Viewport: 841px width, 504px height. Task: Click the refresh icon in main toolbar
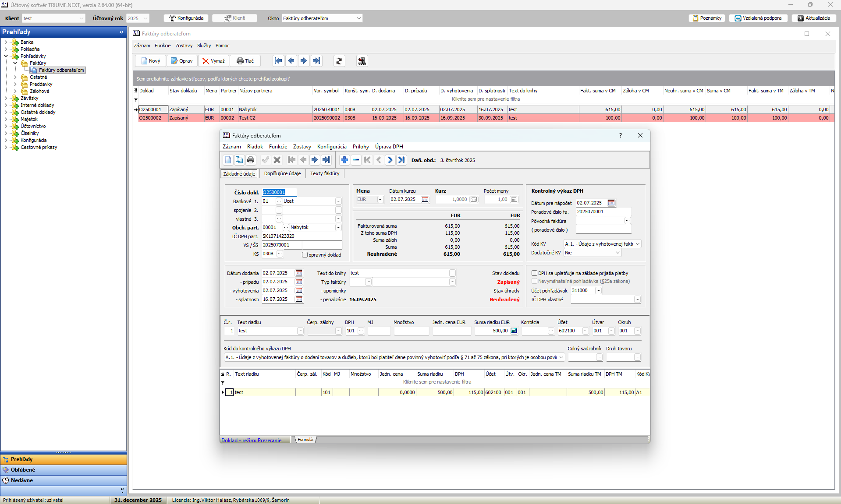[339, 61]
